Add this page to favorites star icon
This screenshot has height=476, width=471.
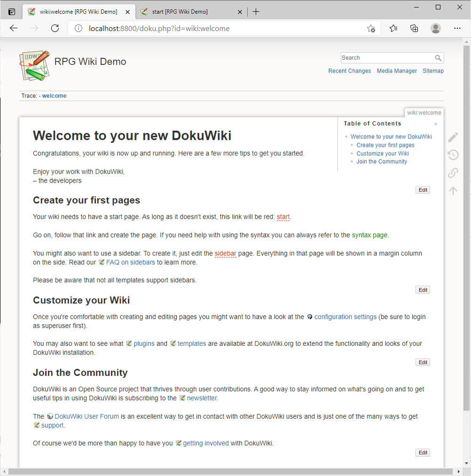tap(370, 29)
